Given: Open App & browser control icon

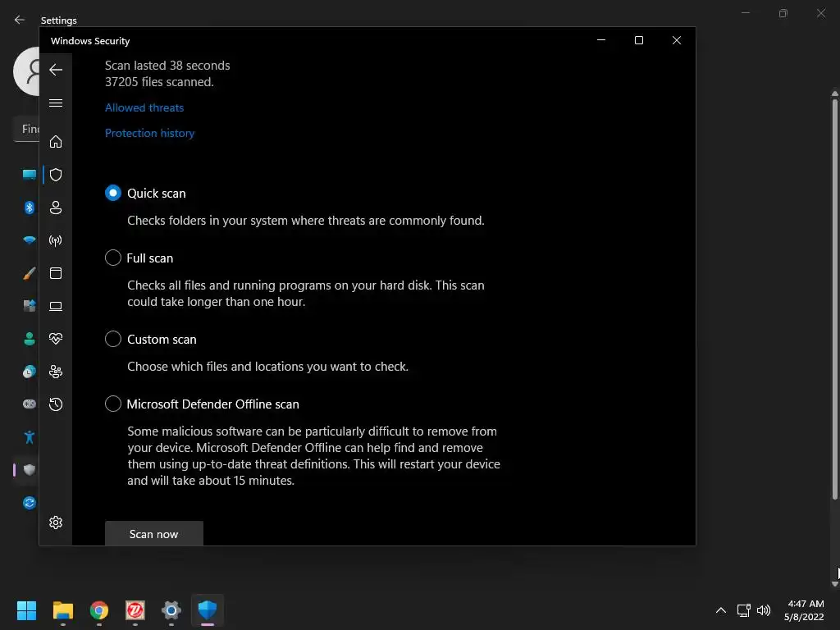Looking at the screenshot, I should [56, 273].
